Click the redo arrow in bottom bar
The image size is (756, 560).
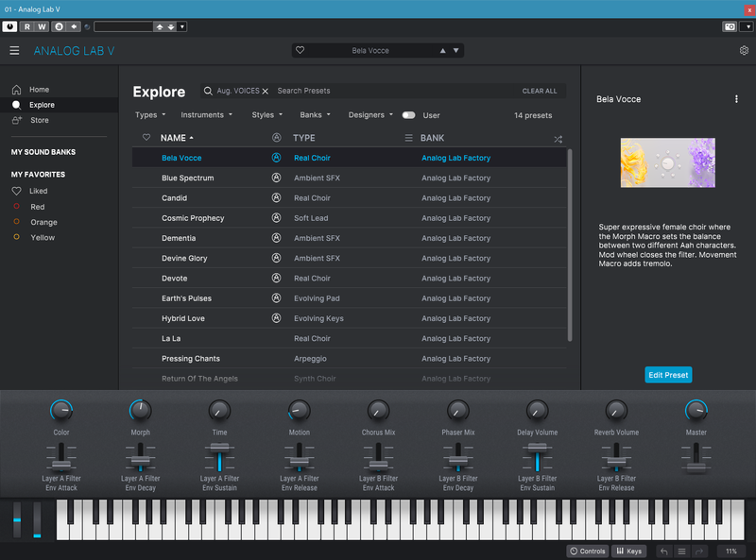(699, 552)
